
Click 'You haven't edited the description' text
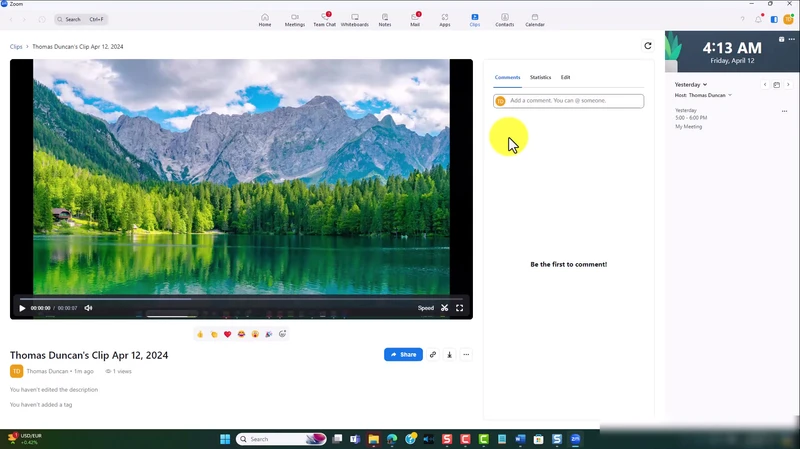(54, 390)
